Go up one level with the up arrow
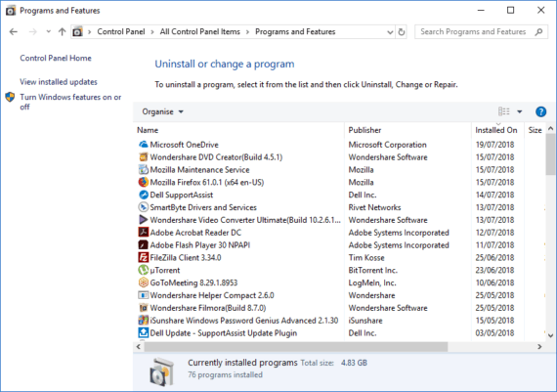Image resolution: width=557 pixels, height=392 pixels. [x=63, y=32]
